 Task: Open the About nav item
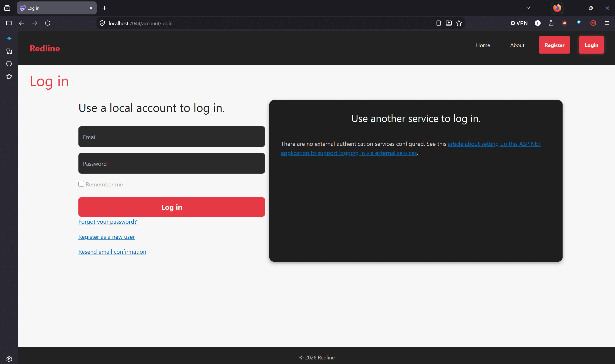pos(517,45)
